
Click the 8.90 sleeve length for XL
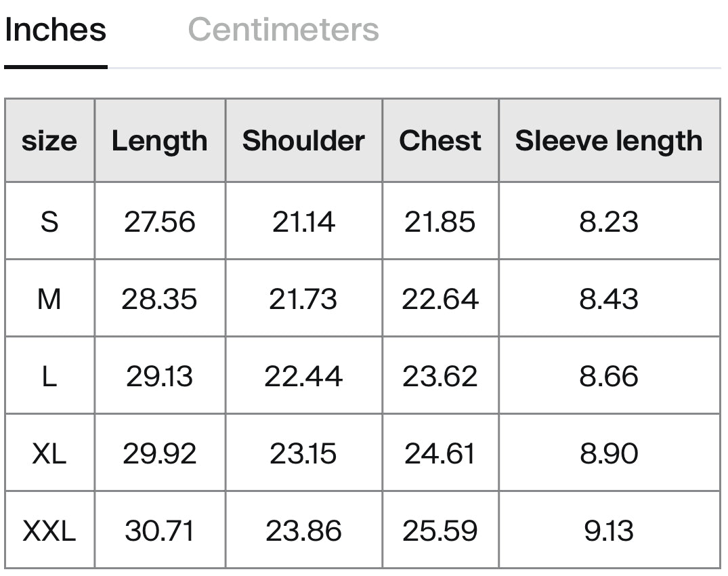click(x=609, y=453)
